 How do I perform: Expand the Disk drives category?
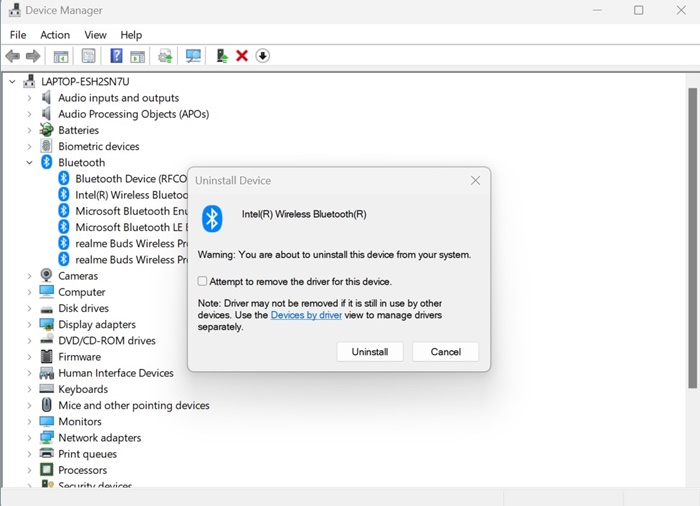[29, 308]
